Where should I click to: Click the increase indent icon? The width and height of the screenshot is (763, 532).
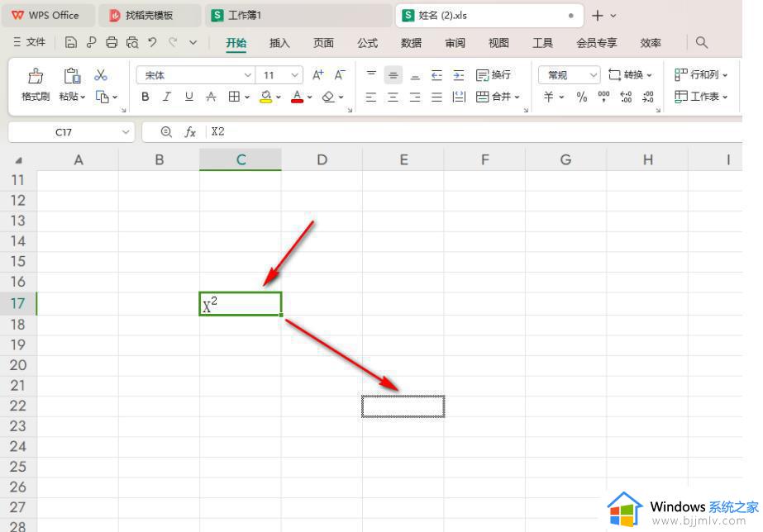coord(459,75)
